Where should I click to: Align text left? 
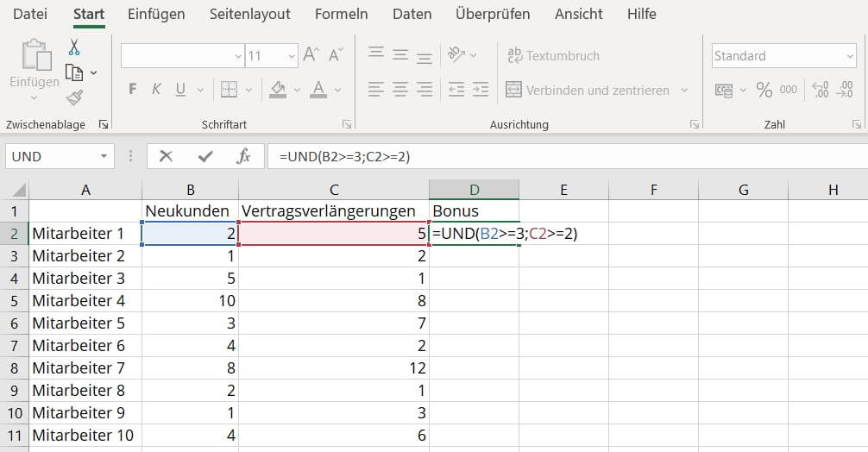376,89
